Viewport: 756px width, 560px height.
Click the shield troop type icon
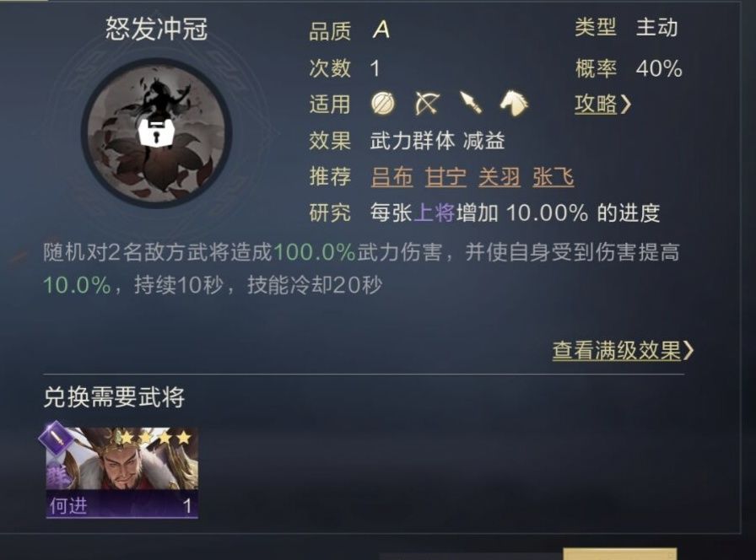click(383, 103)
